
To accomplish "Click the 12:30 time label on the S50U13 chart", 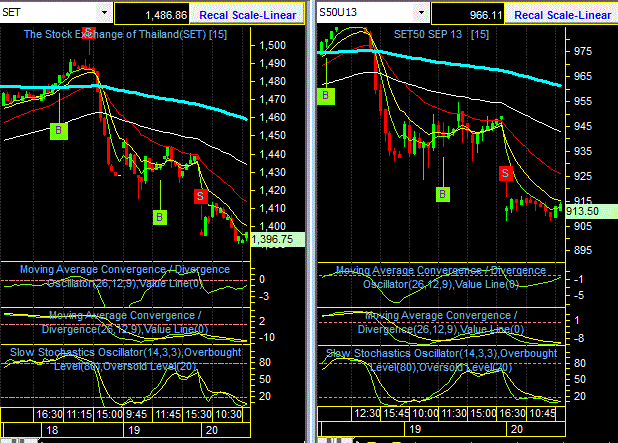I will click(x=367, y=414).
